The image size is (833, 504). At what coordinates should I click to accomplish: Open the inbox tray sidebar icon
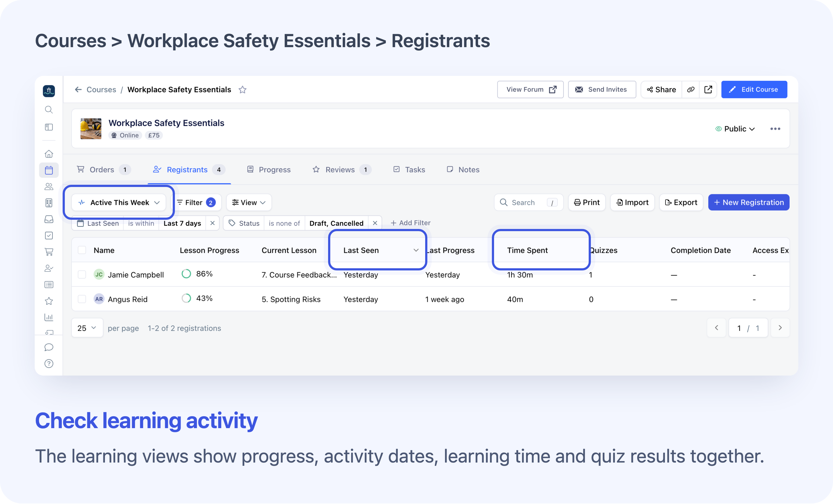click(49, 219)
